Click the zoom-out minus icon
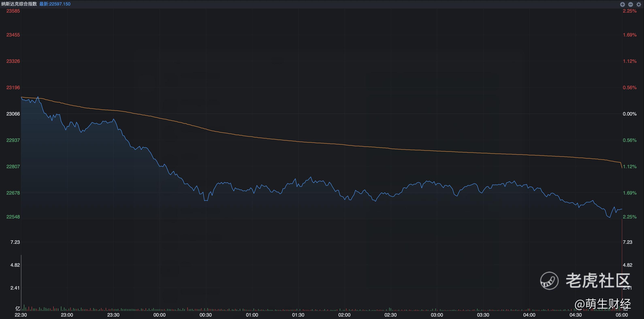Viewport: 644px width, 319px height. [x=630, y=4]
